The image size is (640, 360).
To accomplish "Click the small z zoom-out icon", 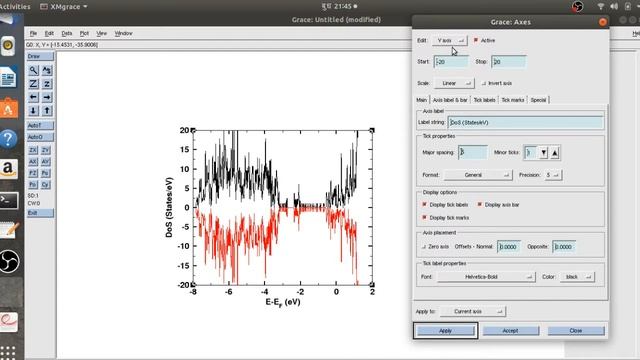I will 47,84.
